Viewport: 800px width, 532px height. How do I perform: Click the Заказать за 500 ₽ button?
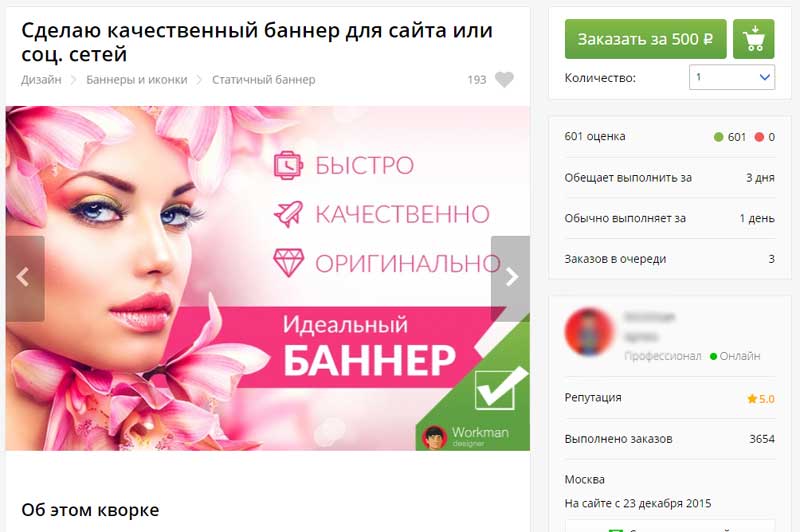[645, 39]
